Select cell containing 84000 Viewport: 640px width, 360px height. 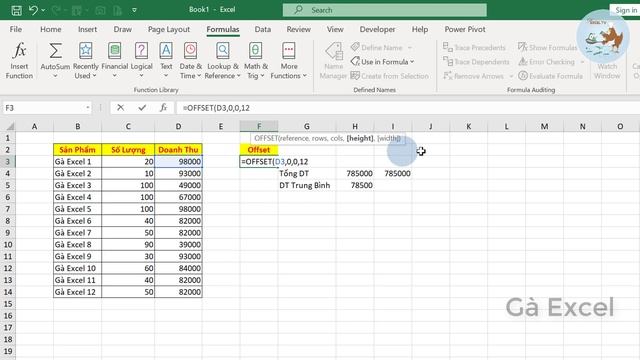[x=178, y=268]
